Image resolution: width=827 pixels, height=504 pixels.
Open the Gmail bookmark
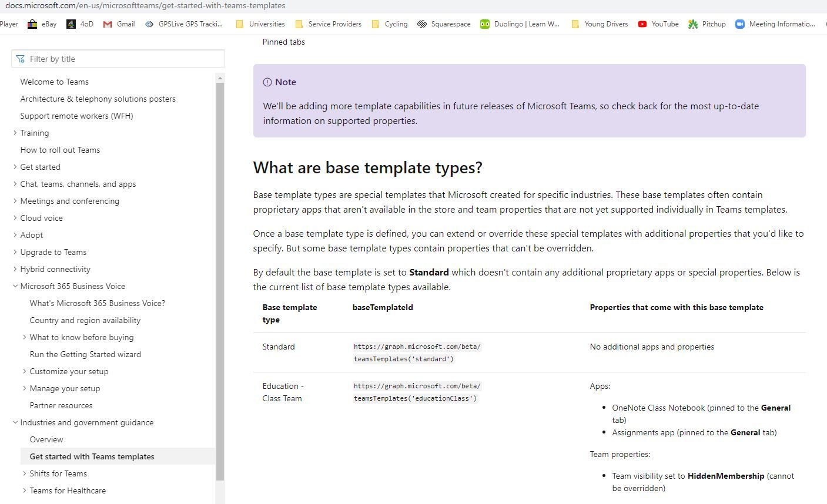pos(119,24)
